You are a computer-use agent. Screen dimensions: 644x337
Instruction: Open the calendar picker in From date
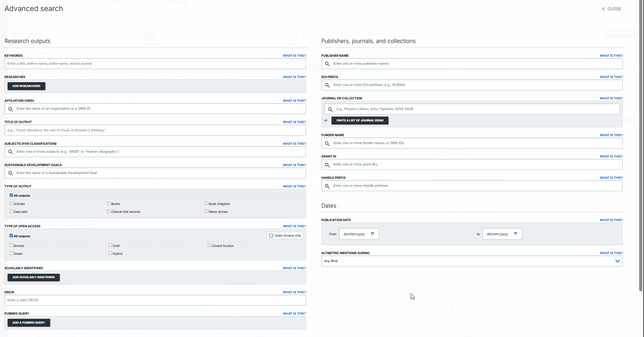[x=373, y=234]
